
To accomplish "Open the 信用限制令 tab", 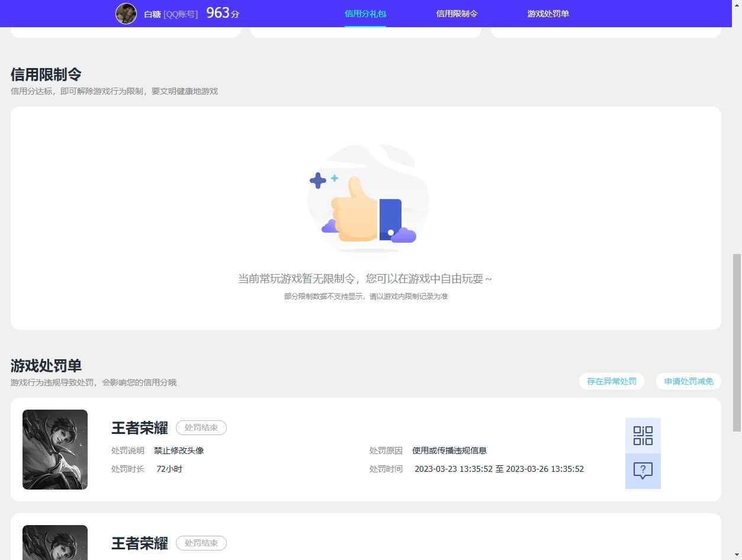I will 456,13.
